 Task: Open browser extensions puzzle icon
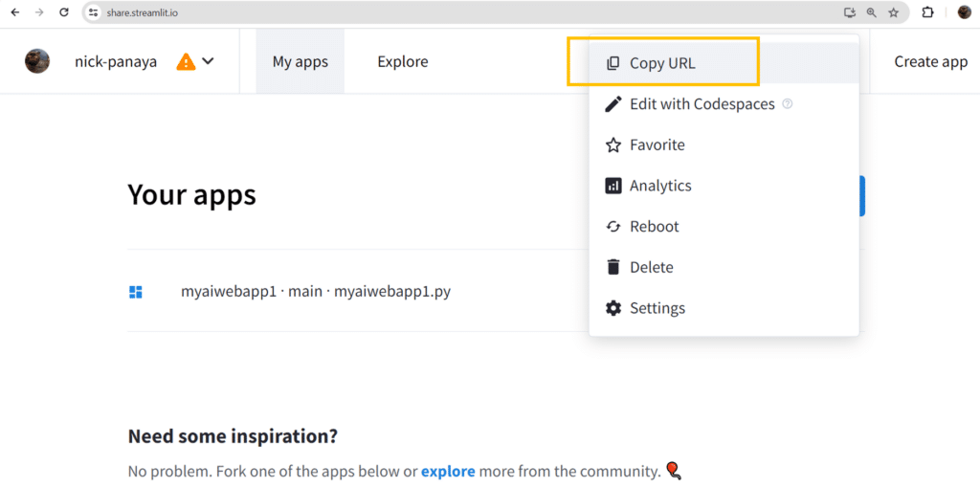point(928,12)
